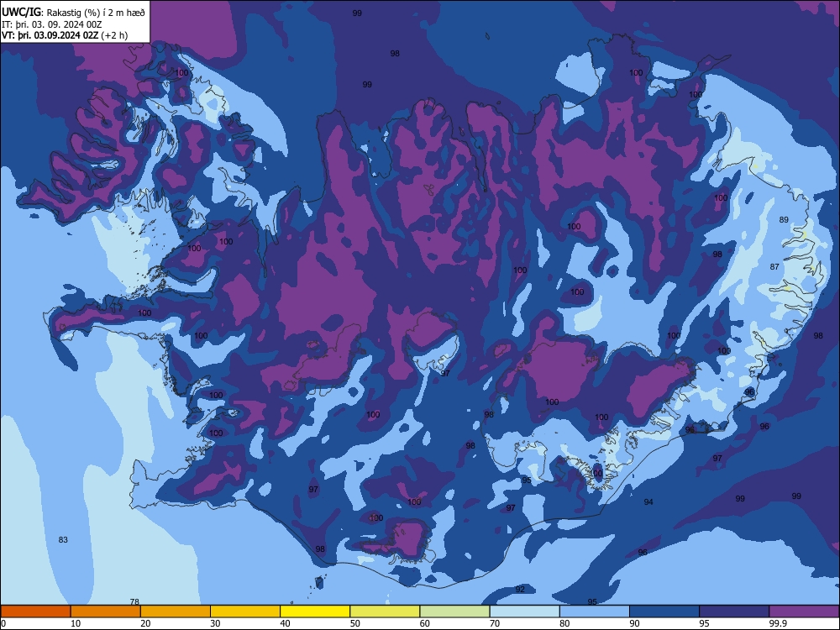Click the '50' legend scale label
The width and height of the screenshot is (840, 630).
pyautogui.click(x=355, y=623)
